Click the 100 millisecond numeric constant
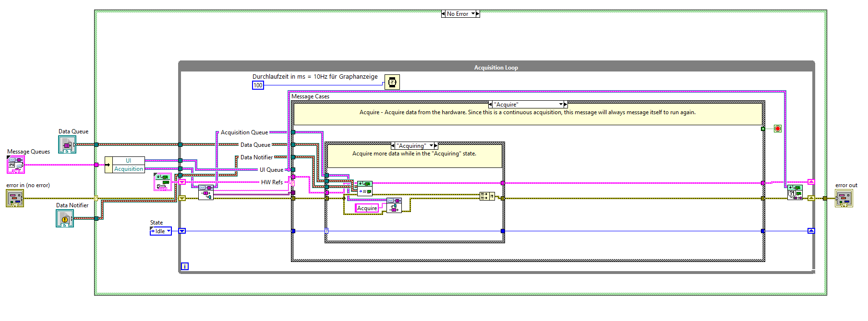 [x=258, y=85]
